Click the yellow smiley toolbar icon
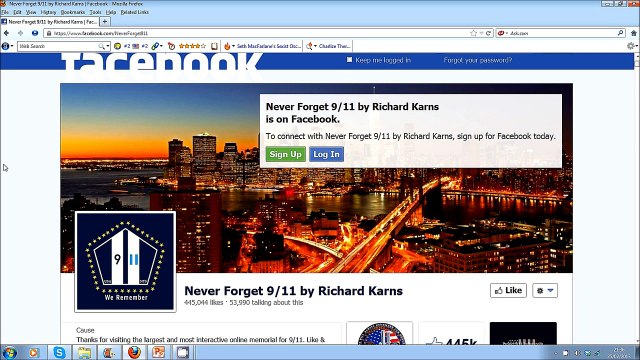640x360 pixels. [118, 46]
